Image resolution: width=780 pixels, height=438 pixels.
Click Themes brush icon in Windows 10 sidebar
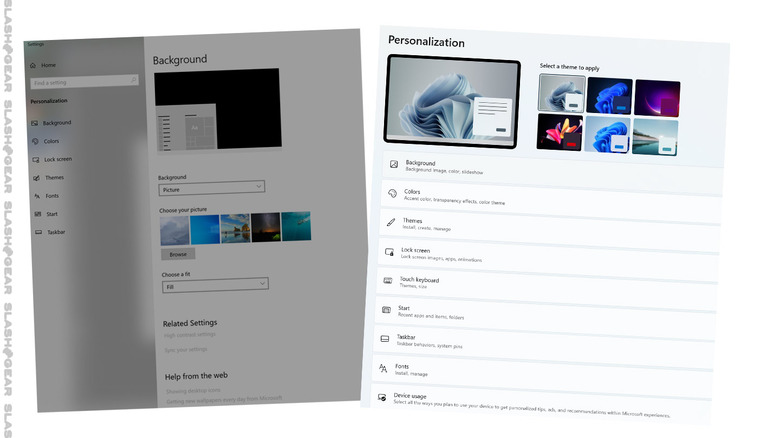(x=36, y=178)
